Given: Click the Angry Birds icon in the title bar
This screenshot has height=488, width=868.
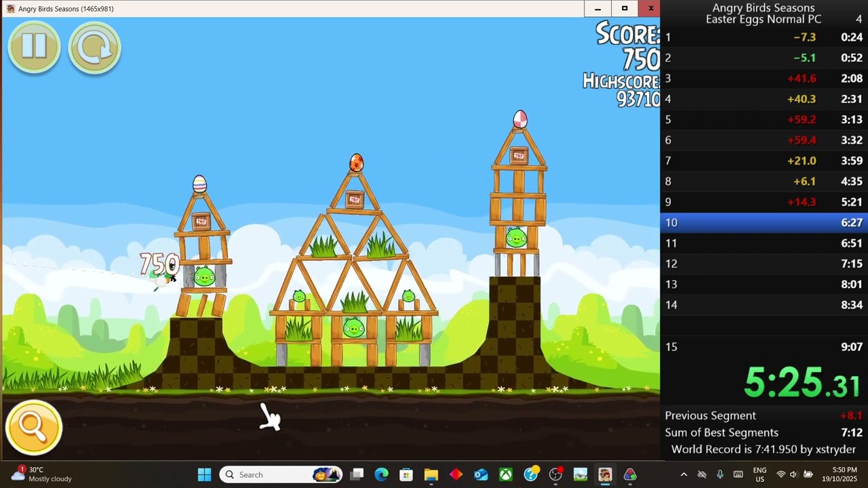Looking at the screenshot, I should pos(10,8).
